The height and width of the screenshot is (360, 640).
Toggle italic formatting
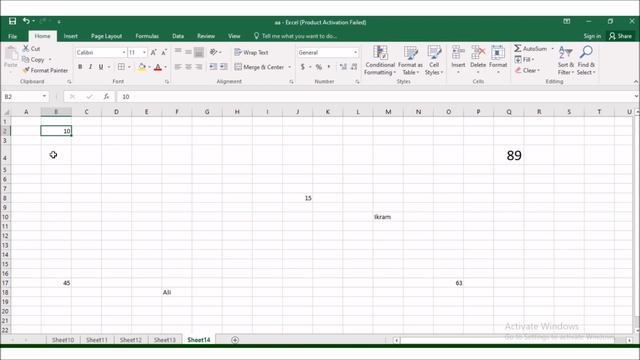coord(90,67)
